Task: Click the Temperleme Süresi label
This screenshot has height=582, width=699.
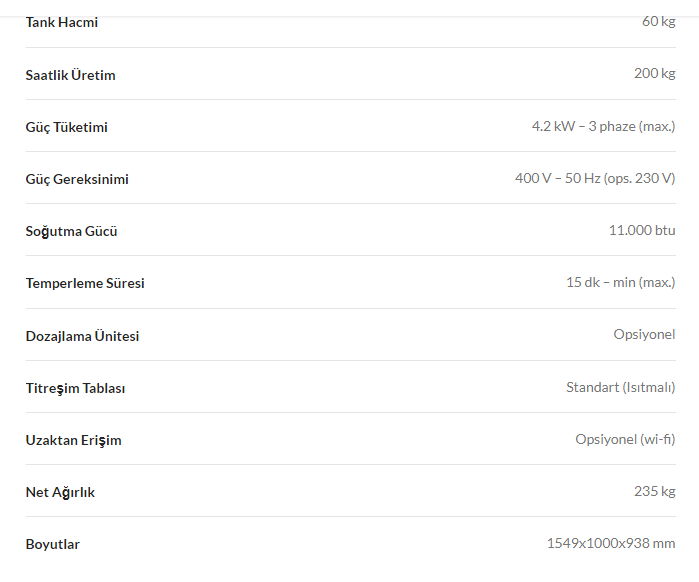Action: [x=85, y=283]
